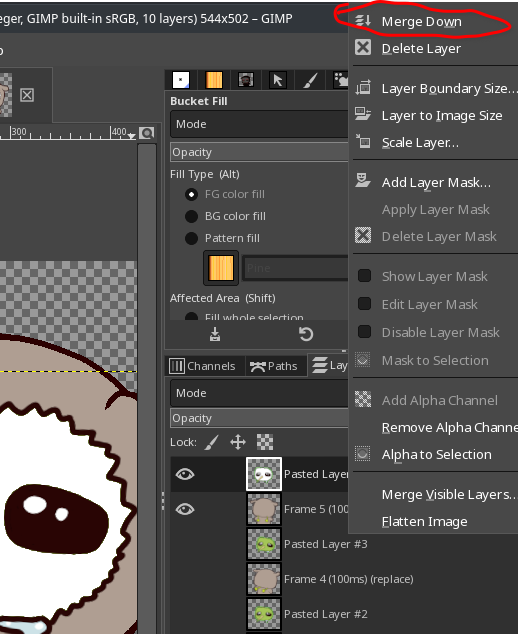
Task: Choose Layer to Image Size
Action: pos(433,116)
